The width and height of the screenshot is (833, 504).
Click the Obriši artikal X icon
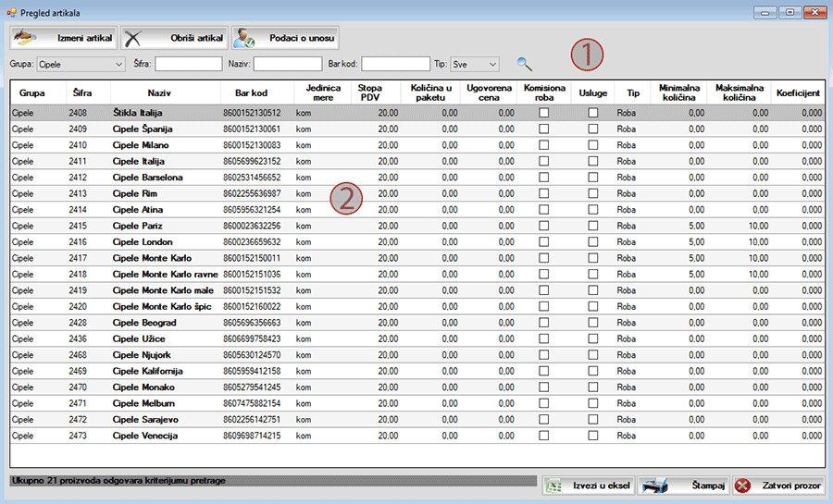[x=132, y=38]
